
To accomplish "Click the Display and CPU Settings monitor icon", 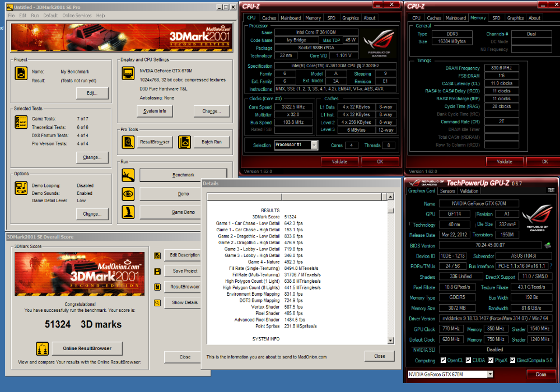I will [128, 73].
